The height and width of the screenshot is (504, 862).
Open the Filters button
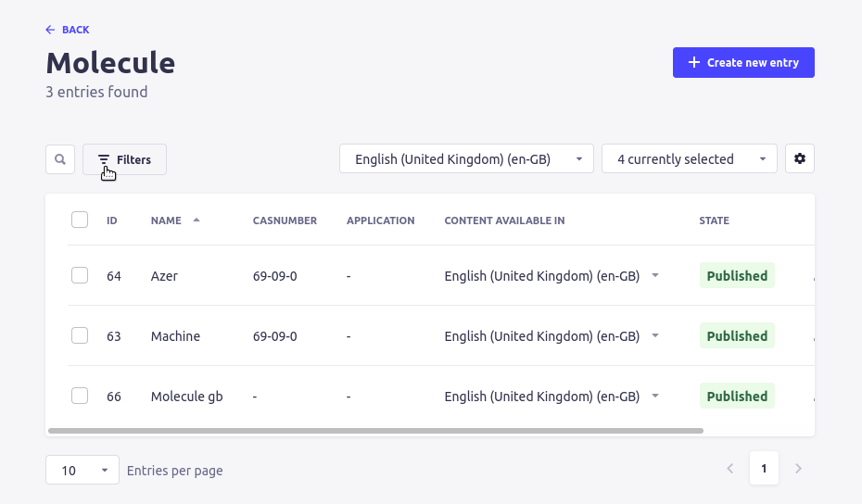click(x=125, y=159)
